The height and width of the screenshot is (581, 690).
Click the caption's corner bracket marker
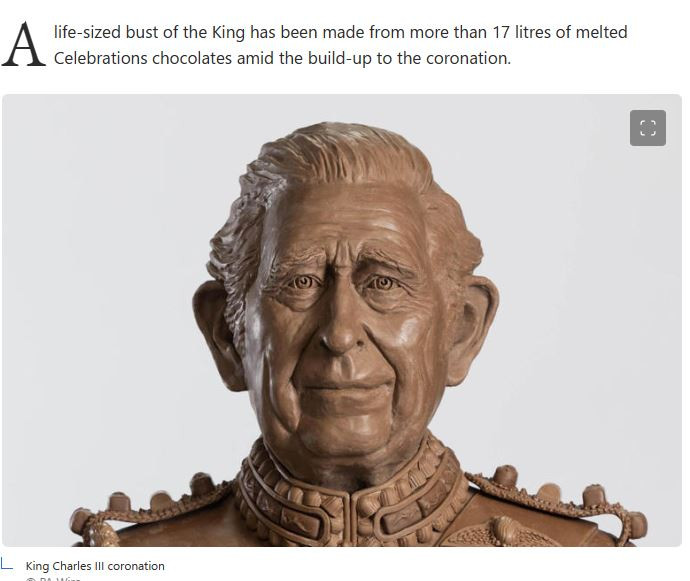pyautogui.click(x=7, y=563)
